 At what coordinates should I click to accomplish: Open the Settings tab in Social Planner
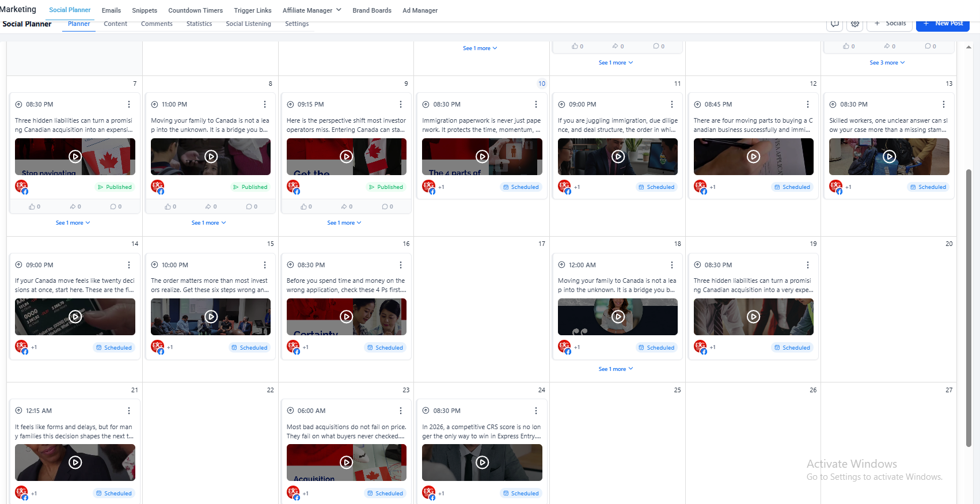(297, 24)
